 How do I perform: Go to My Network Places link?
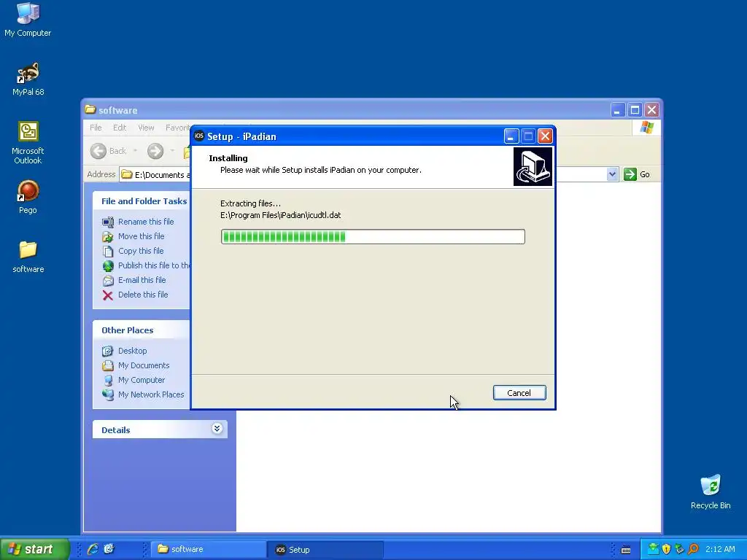[151, 394]
